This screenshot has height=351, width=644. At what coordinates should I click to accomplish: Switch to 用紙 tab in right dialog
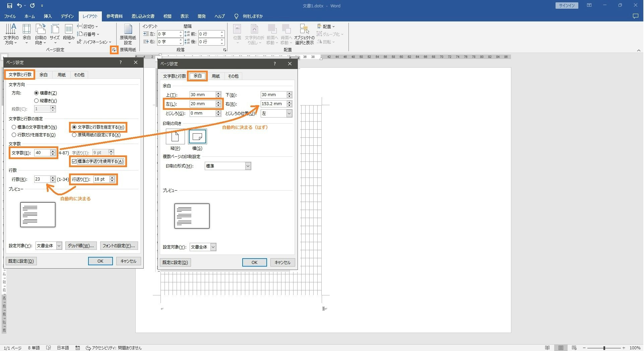click(x=216, y=76)
